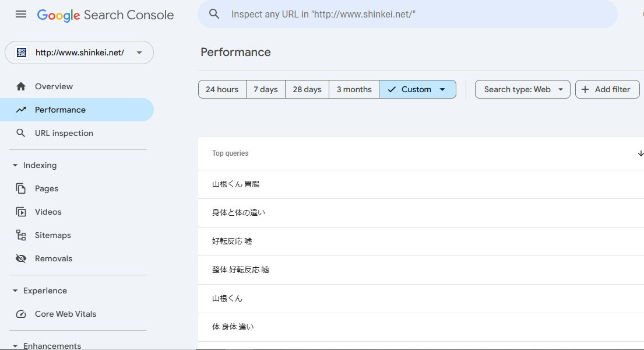Click the search magnifier icon in URL bar

(x=214, y=14)
